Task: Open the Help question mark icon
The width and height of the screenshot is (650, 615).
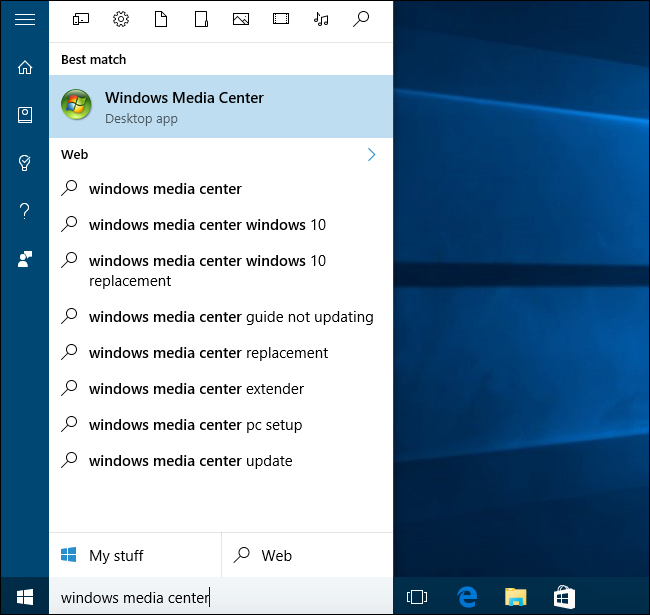Action: pyautogui.click(x=25, y=211)
